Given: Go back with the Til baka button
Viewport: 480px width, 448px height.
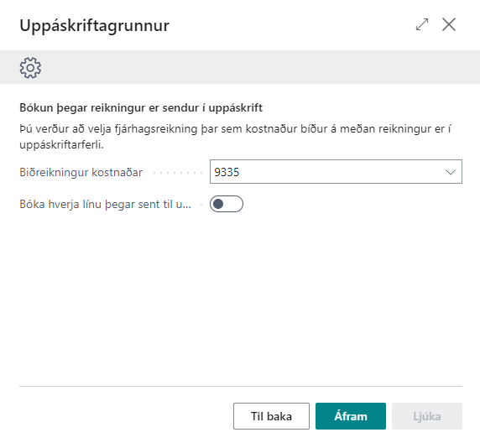Looking at the screenshot, I should [271, 416].
